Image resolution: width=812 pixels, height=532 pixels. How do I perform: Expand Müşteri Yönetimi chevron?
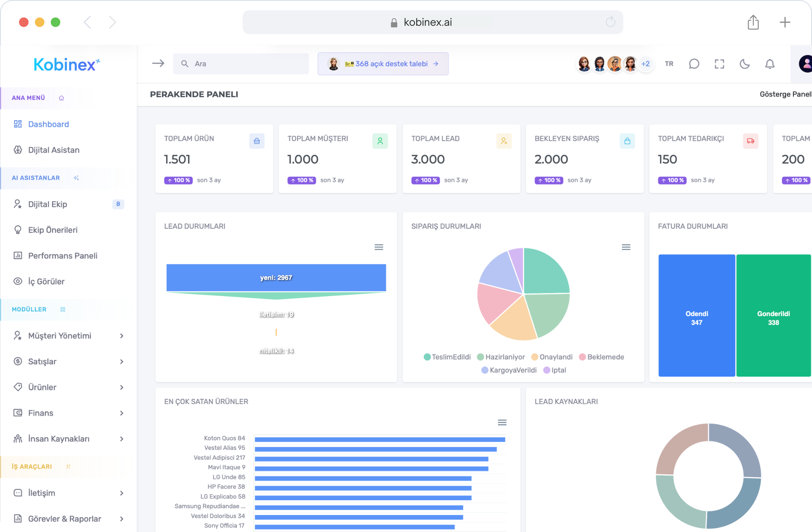(122, 336)
